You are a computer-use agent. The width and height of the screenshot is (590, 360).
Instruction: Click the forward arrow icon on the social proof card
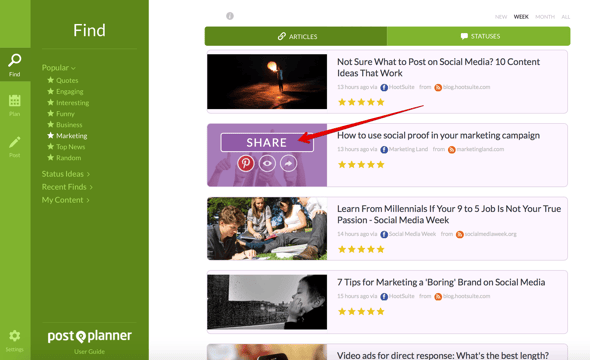[289, 164]
